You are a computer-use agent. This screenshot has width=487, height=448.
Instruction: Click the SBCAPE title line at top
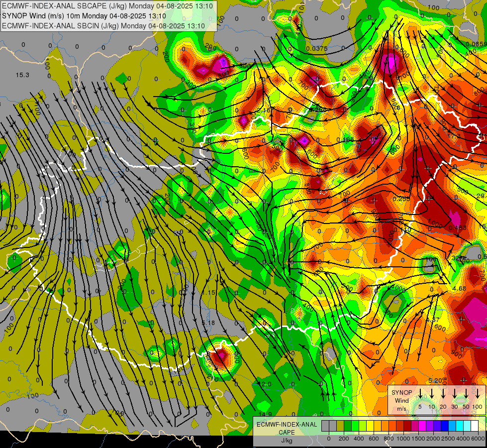107,6
